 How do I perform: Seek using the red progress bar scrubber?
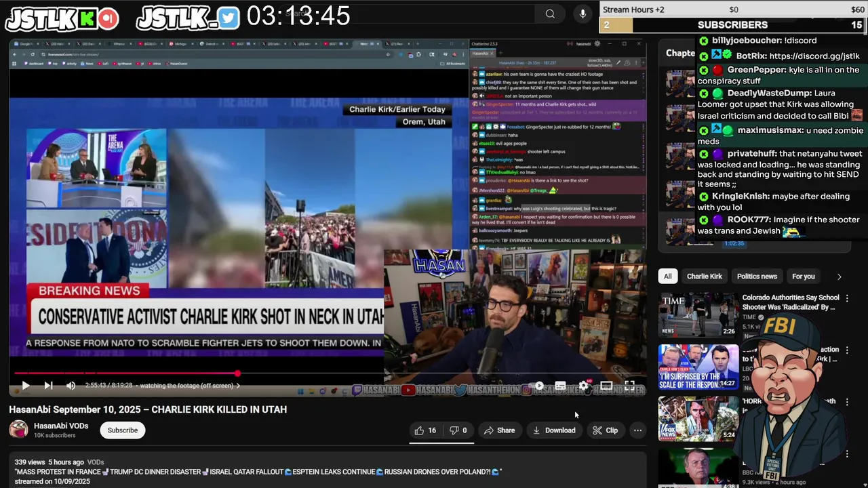[x=237, y=373]
